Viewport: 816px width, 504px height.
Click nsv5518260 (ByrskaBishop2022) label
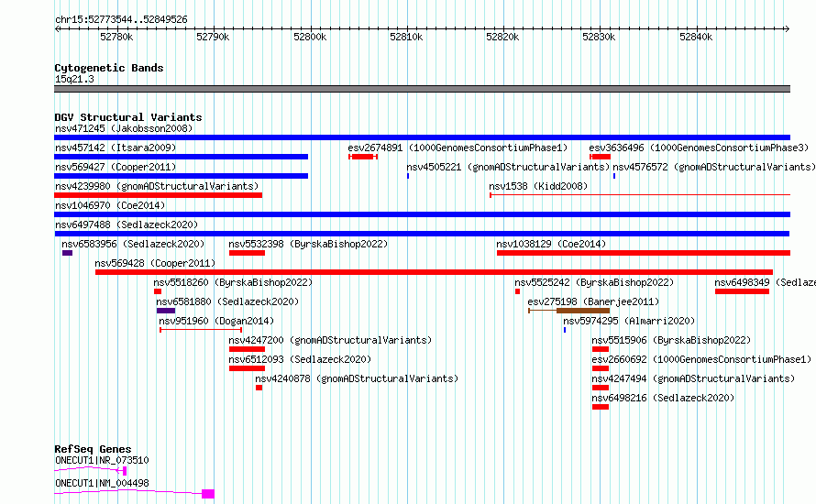point(233,282)
